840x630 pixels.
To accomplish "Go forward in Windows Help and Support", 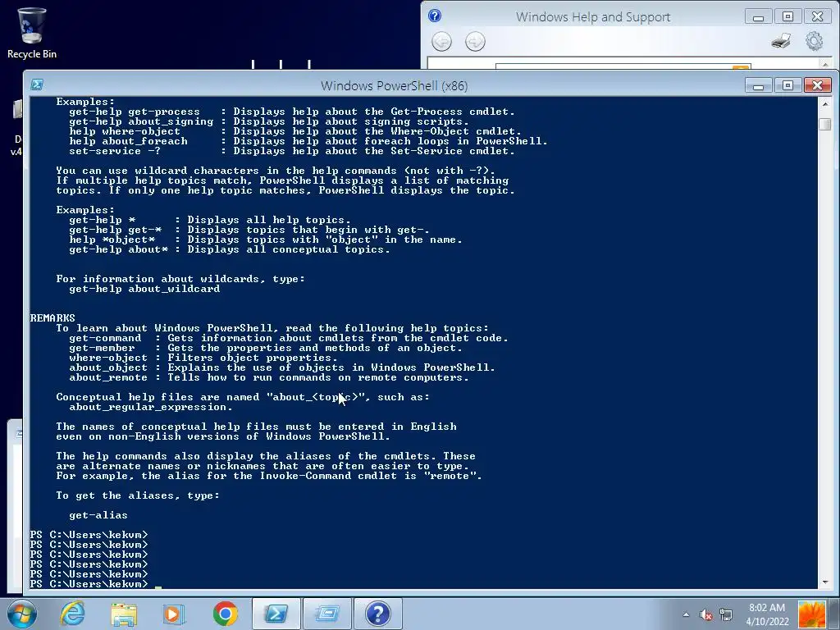I will [475, 41].
